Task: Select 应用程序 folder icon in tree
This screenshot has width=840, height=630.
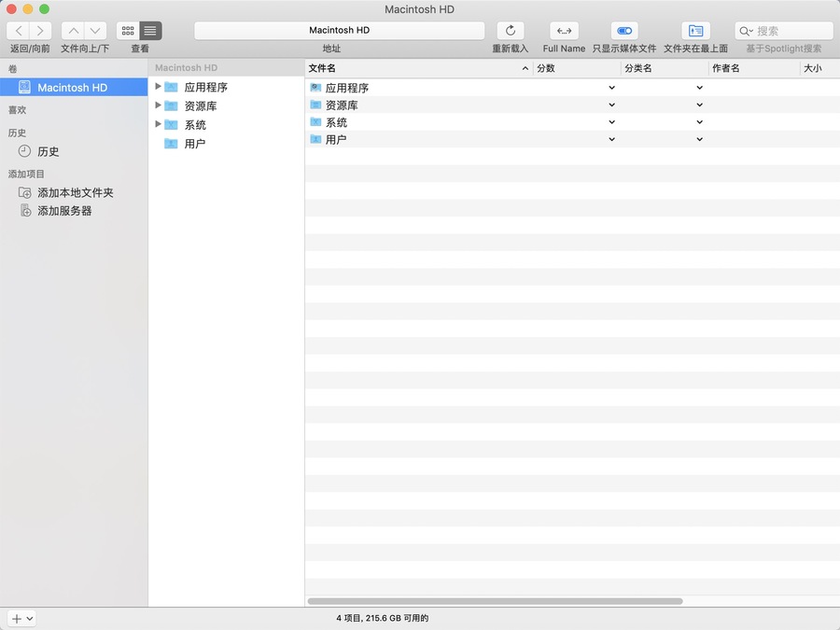Action: pos(171,87)
